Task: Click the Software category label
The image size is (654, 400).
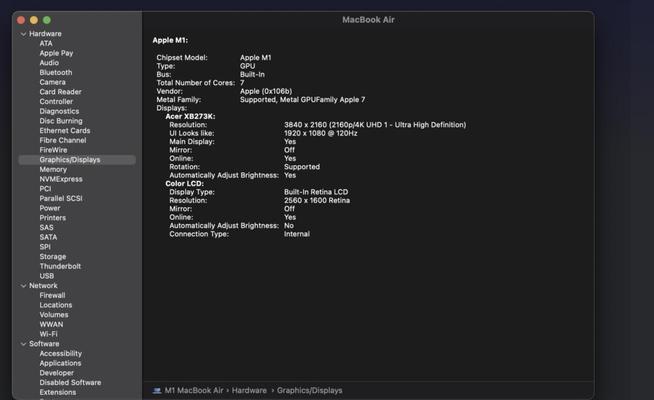Action: [x=44, y=344]
